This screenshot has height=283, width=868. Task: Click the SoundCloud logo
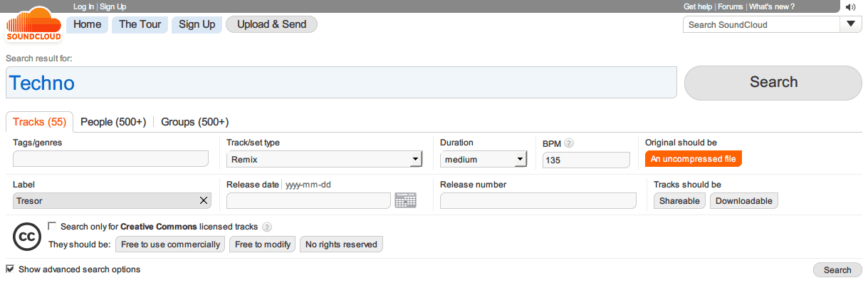pos(33,25)
